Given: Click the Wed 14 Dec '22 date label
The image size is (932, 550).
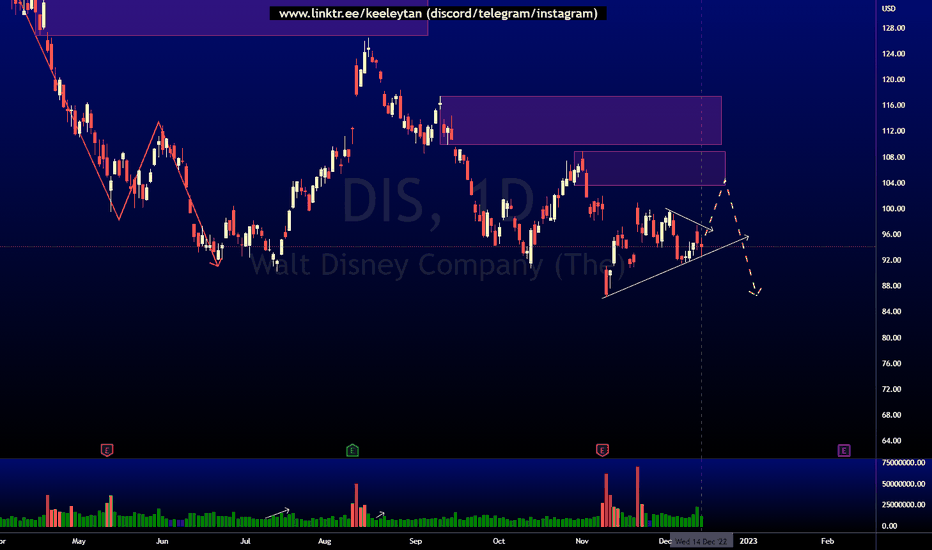Looking at the screenshot, I should tap(701, 541).
